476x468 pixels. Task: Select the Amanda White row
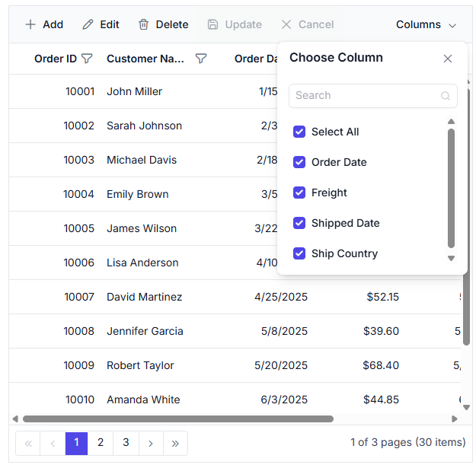235,400
